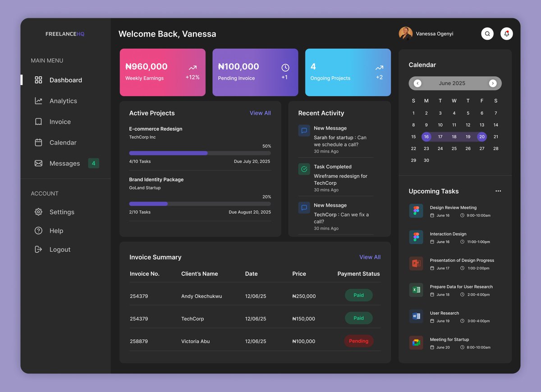Open the Ongoing Projects card

pyautogui.click(x=348, y=72)
